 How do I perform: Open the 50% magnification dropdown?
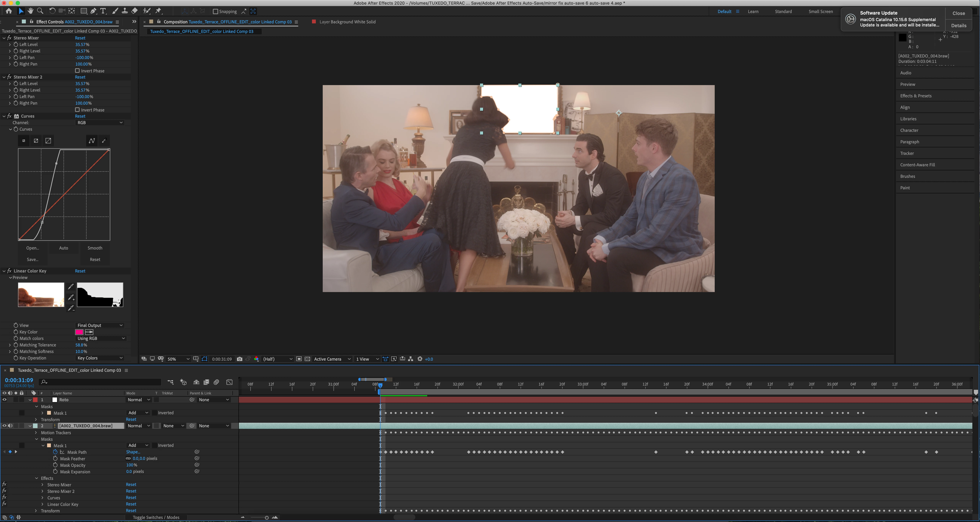178,359
